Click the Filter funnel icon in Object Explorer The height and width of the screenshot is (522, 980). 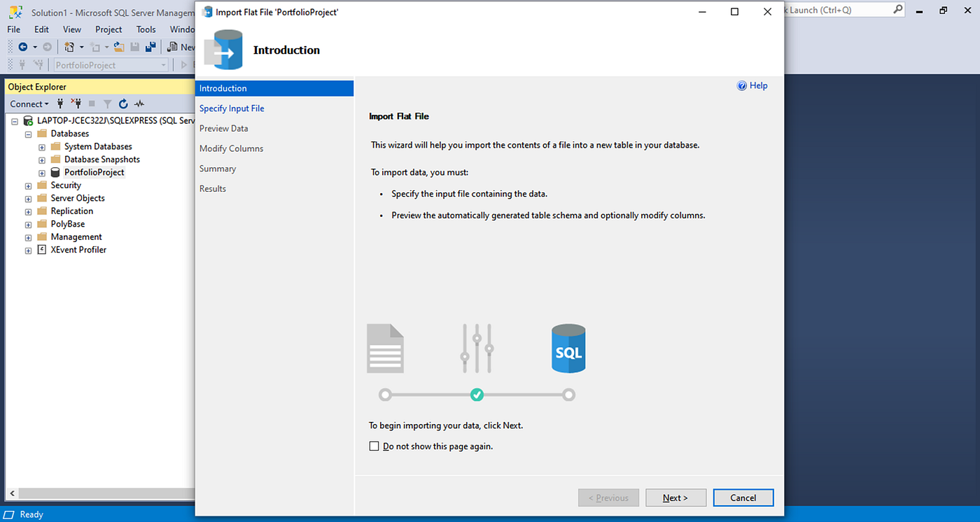coord(108,104)
